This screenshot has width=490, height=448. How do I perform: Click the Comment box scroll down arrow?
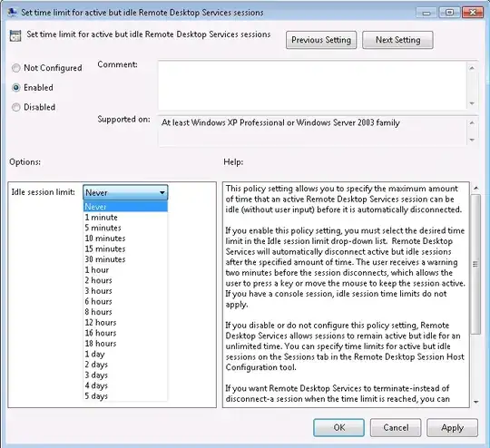click(x=472, y=103)
